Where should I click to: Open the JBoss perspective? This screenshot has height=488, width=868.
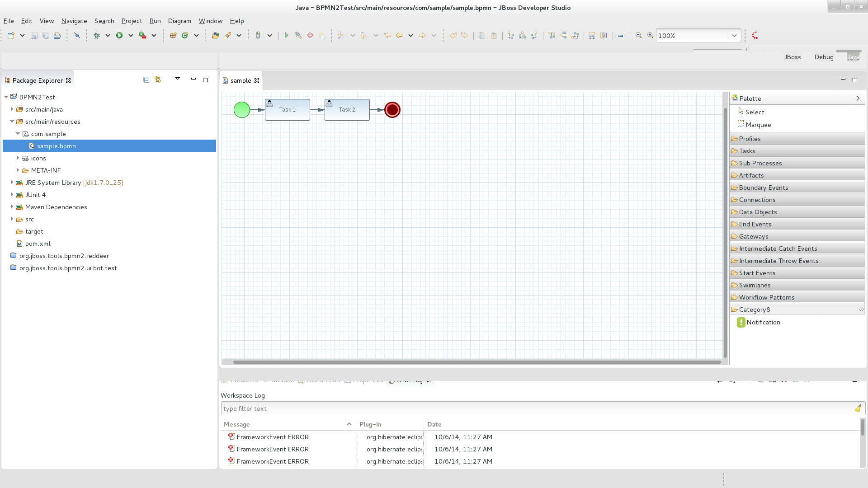(x=793, y=57)
